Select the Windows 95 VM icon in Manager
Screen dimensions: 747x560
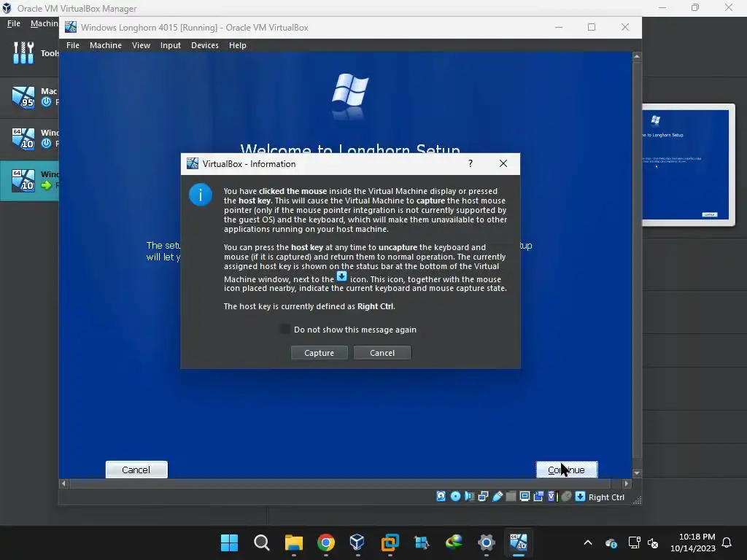[23, 97]
